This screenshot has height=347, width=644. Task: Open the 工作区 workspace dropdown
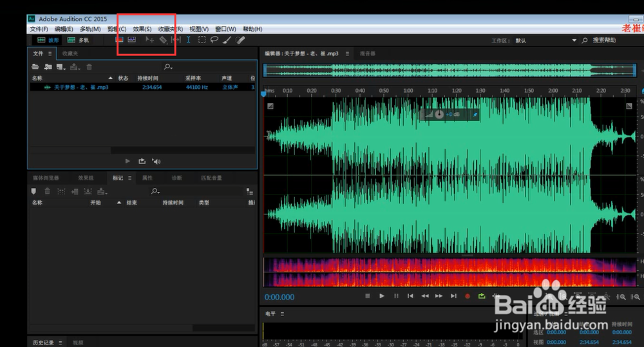[546, 41]
